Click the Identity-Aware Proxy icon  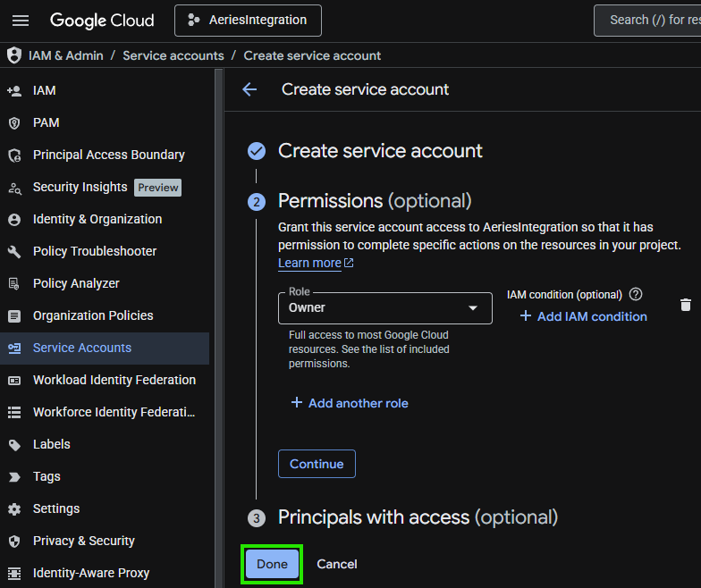pyautogui.click(x=14, y=574)
